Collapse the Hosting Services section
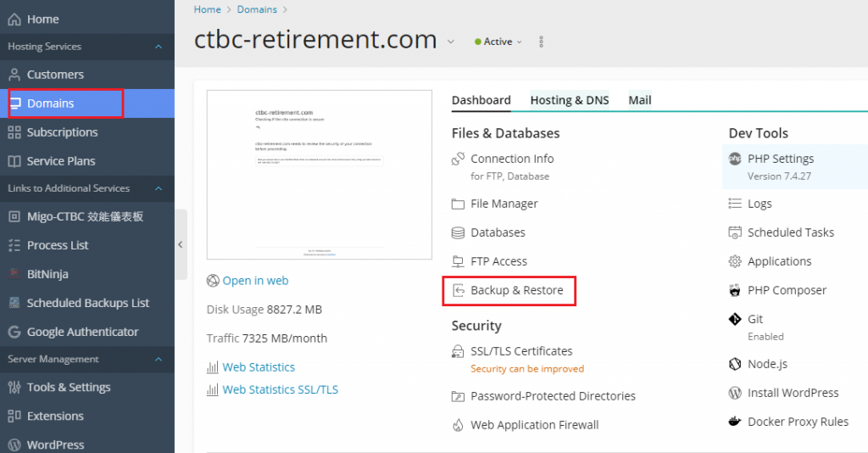Viewport: 868px width, 453px height. click(159, 47)
